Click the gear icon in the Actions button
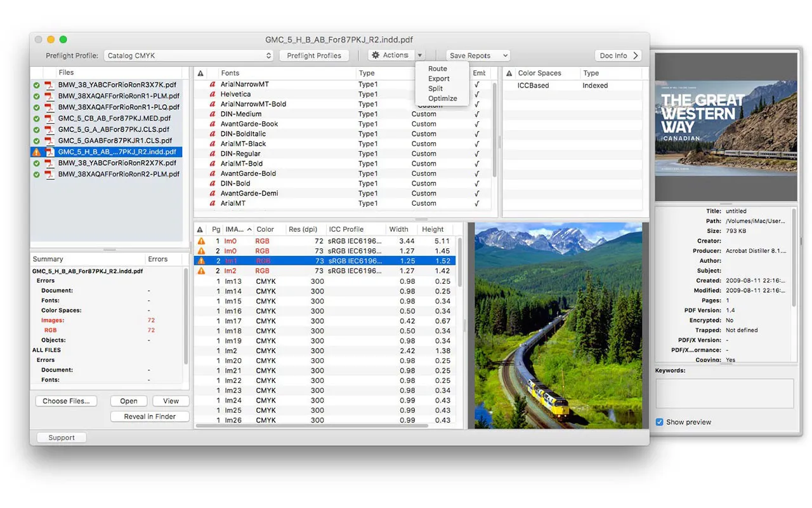This screenshot has width=812, height=508. pyautogui.click(x=376, y=56)
